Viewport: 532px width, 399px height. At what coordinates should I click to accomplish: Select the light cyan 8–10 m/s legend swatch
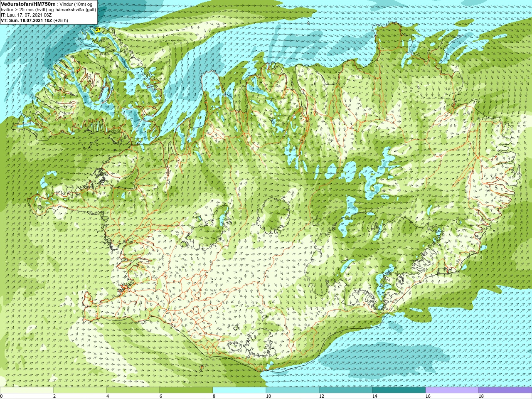tap(239, 390)
